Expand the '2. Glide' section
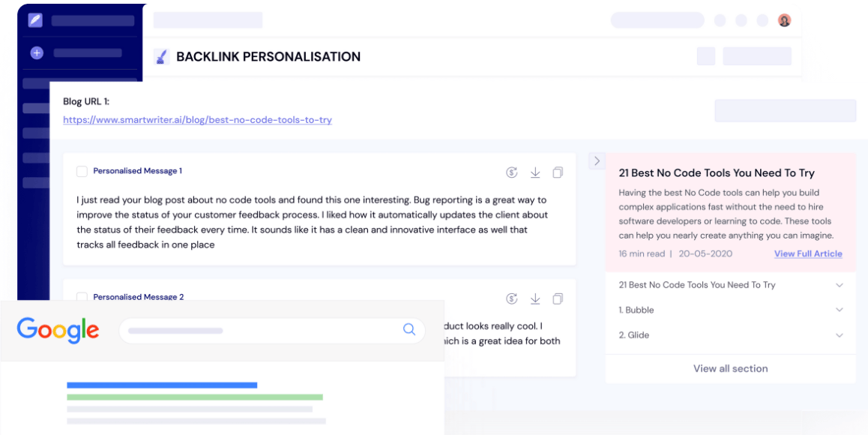 pos(840,335)
